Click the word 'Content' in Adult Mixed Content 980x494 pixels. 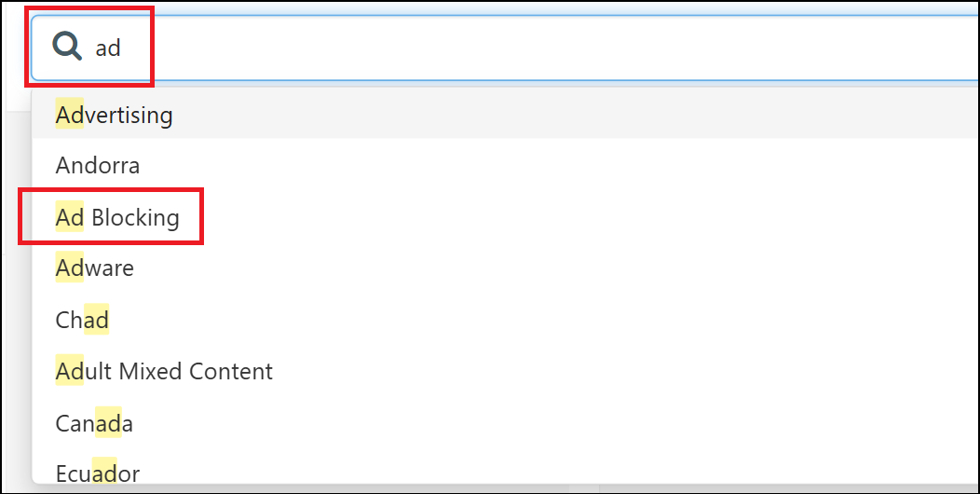click(x=231, y=372)
